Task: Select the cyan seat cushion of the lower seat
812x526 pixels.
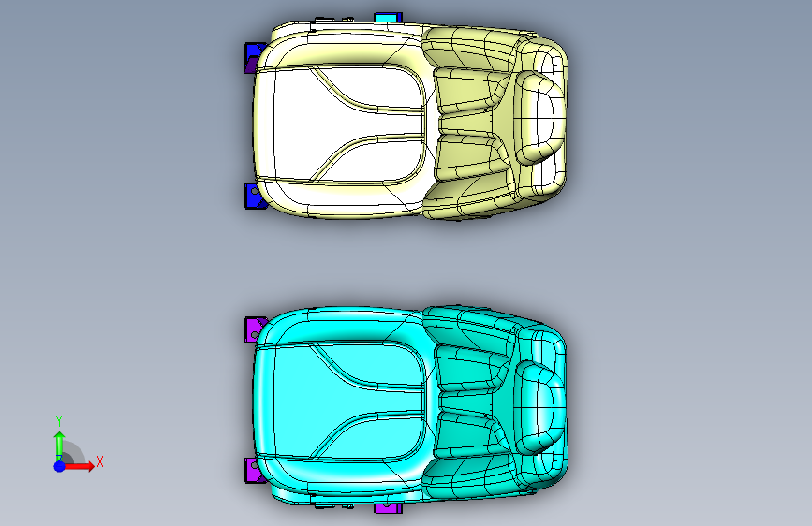Action: click(342, 402)
